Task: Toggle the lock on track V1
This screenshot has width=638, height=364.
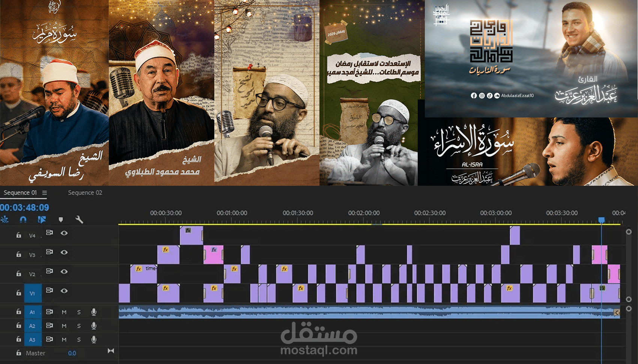Action: 18,293
